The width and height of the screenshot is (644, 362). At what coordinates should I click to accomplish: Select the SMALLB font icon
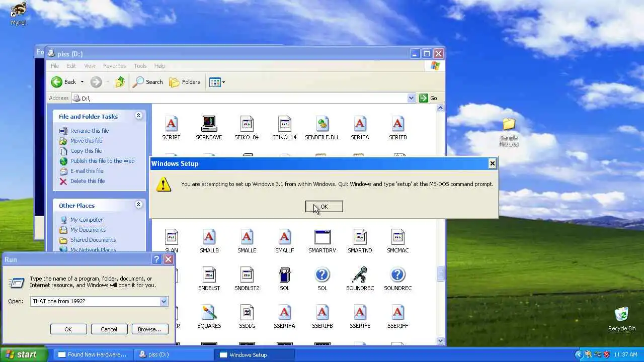pyautogui.click(x=209, y=237)
